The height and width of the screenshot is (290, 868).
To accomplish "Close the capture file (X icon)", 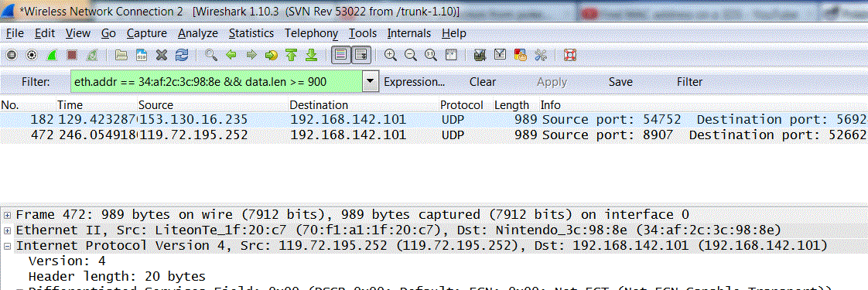I will [161, 55].
